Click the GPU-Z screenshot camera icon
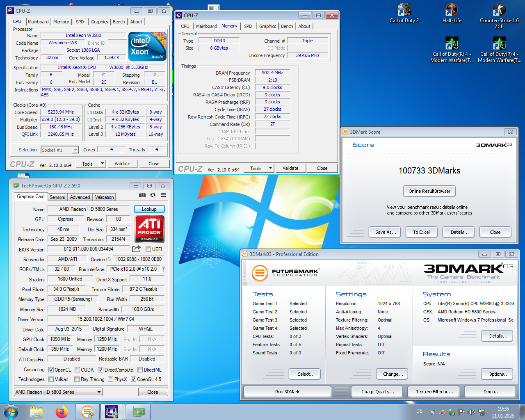 142,195
